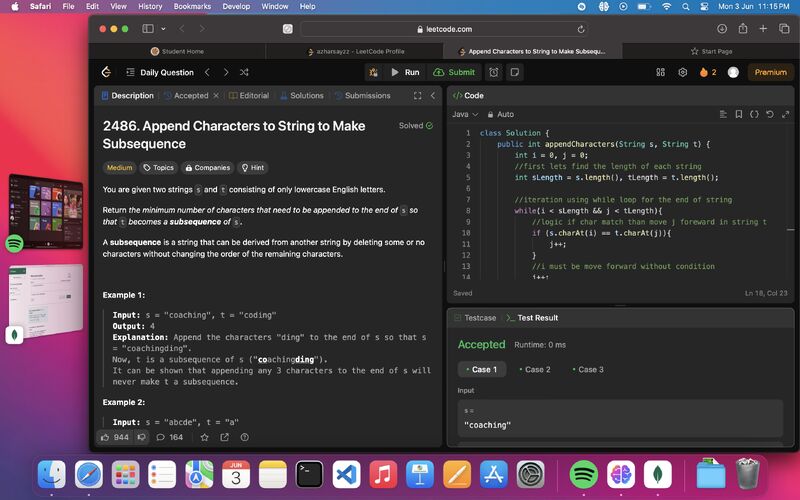Click the code editor bookmark icon
Screen dimensions: 800x500
(x=739, y=114)
